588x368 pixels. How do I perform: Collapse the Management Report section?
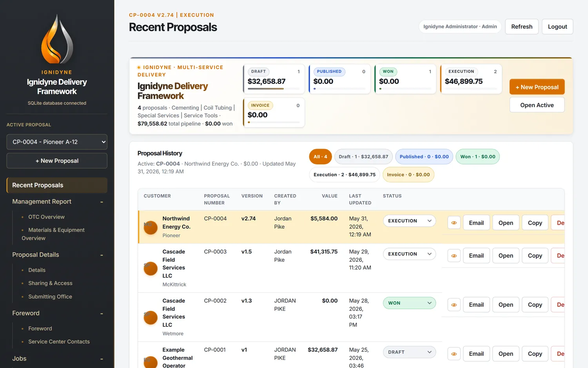pyautogui.click(x=102, y=202)
